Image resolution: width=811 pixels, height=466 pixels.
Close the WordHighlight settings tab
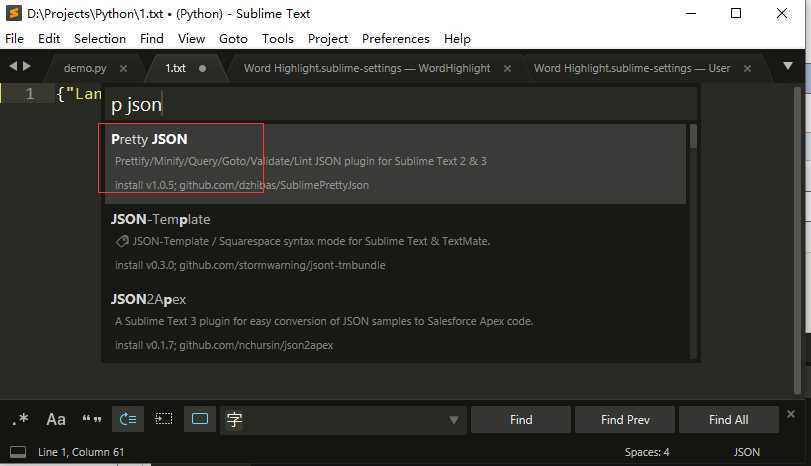coord(507,68)
